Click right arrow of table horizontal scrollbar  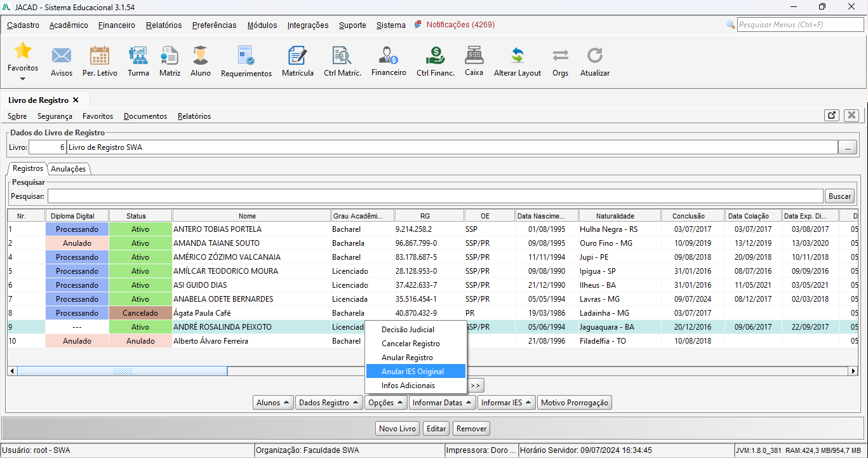pyautogui.click(x=852, y=371)
